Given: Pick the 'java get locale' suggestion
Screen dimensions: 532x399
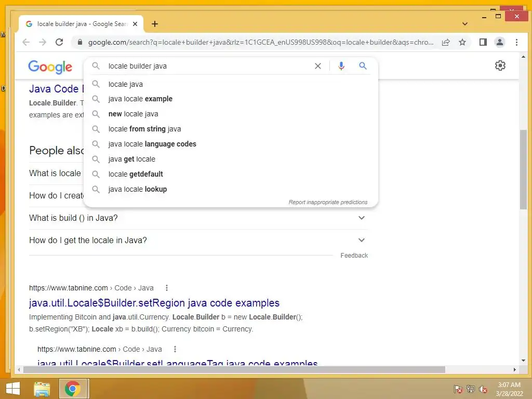Looking at the screenshot, I should [231, 159].
